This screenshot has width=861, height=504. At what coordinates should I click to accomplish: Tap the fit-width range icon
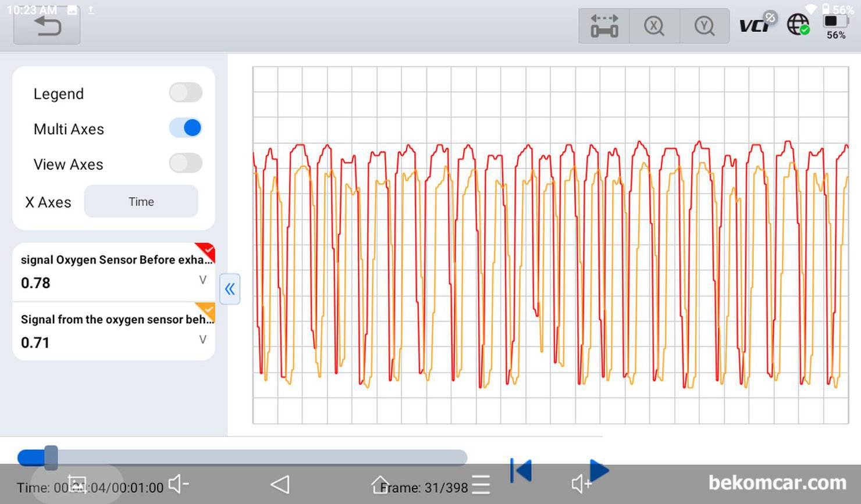point(604,26)
